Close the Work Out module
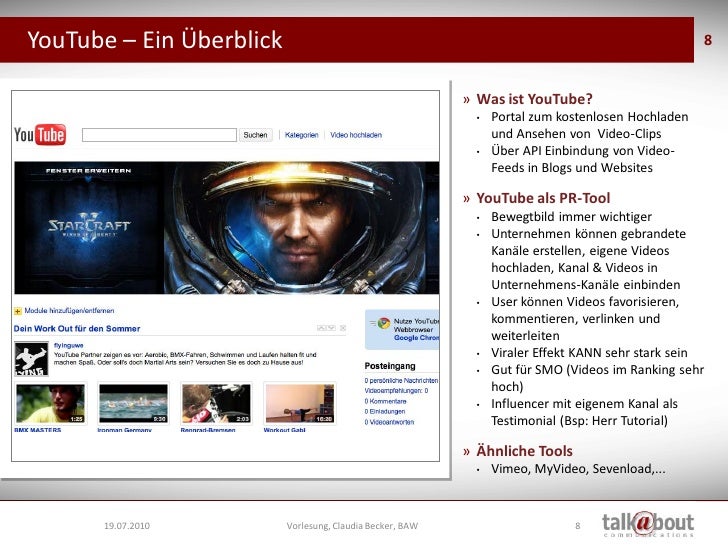 click(343, 328)
